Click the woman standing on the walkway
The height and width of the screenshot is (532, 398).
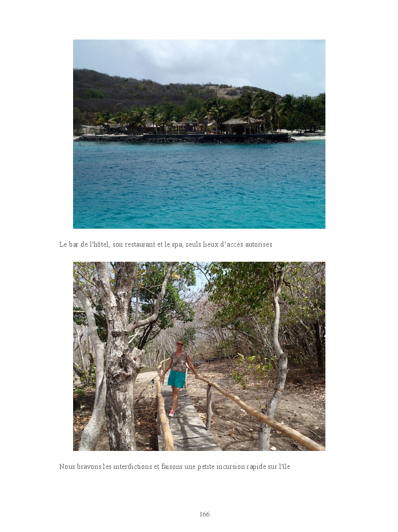(x=178, y=378)
